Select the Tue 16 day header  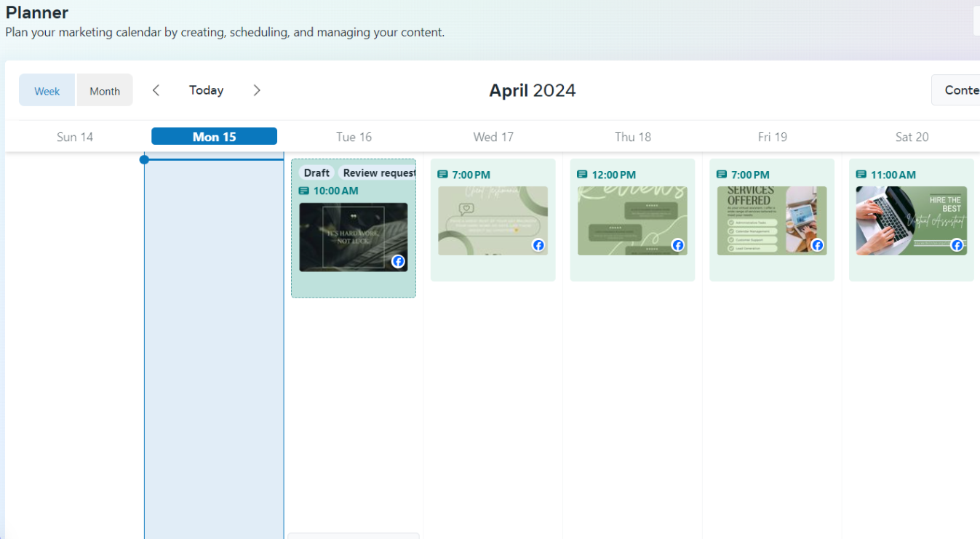coord(354,137)
